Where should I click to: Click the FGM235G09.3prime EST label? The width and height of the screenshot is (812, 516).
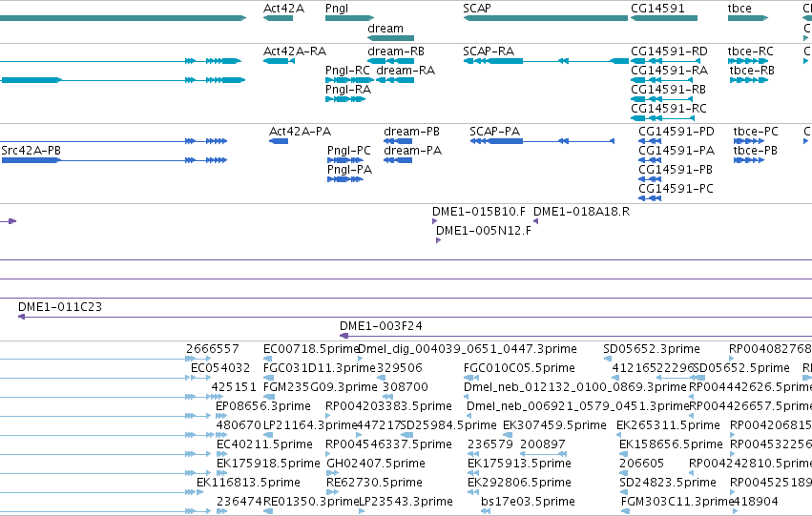(321, 387)
